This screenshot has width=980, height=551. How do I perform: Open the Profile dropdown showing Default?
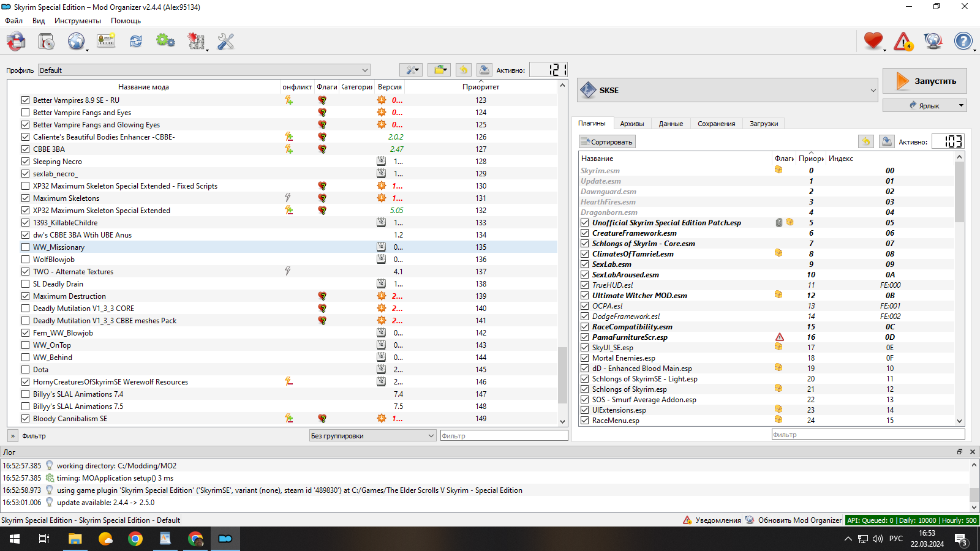[x=204, y=70]
